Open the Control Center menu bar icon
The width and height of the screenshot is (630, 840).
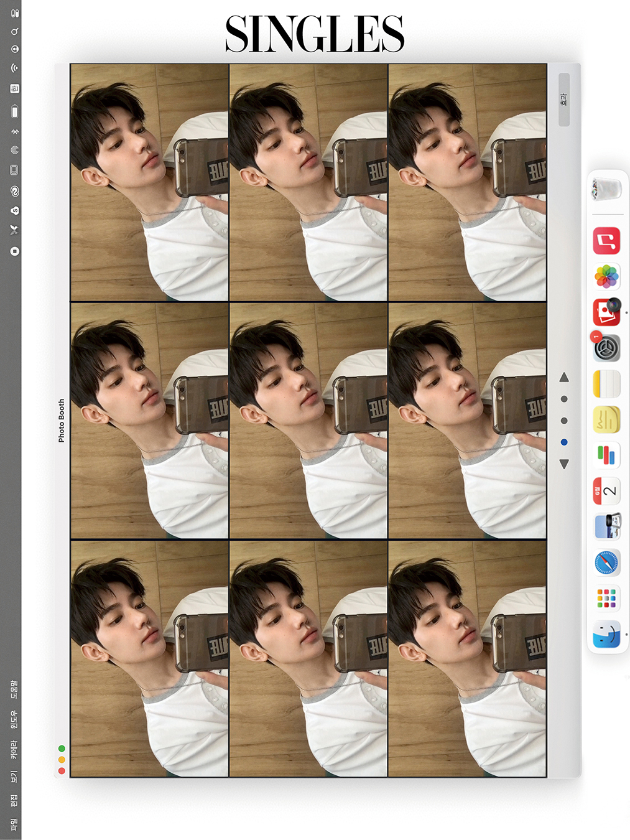(x=15, y=13)
